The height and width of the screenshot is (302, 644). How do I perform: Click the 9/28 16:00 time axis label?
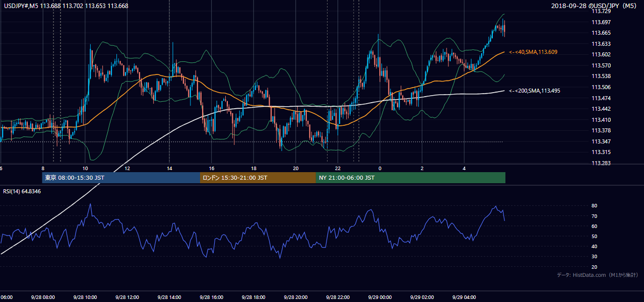click(211, 297)
